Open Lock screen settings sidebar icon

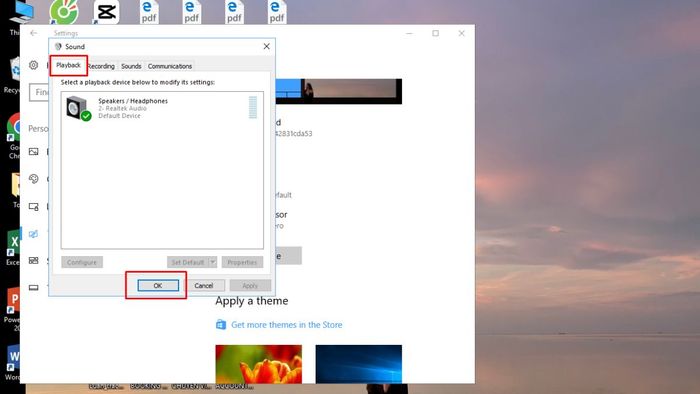pyautogui.click(x=33, y=207)
